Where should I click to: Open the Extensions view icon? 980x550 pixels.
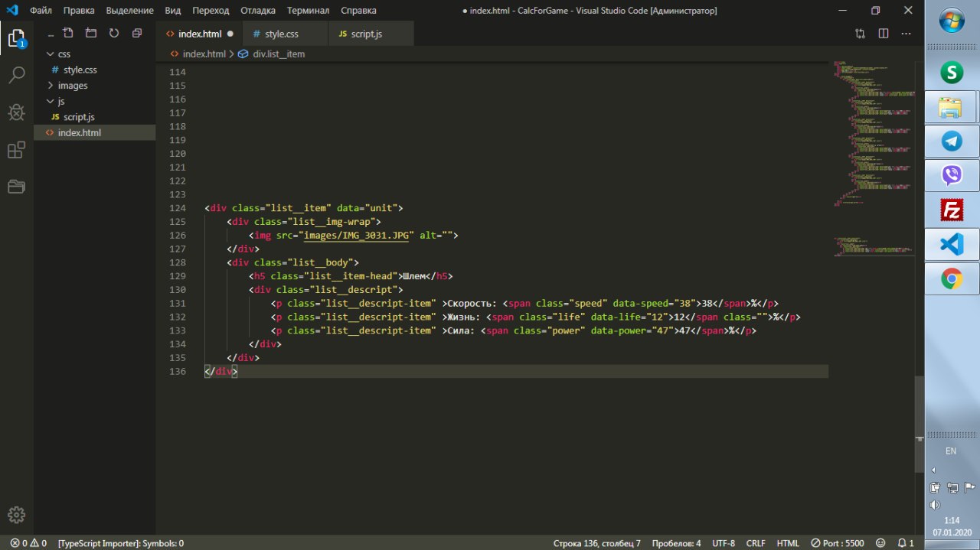coord(16,150)
